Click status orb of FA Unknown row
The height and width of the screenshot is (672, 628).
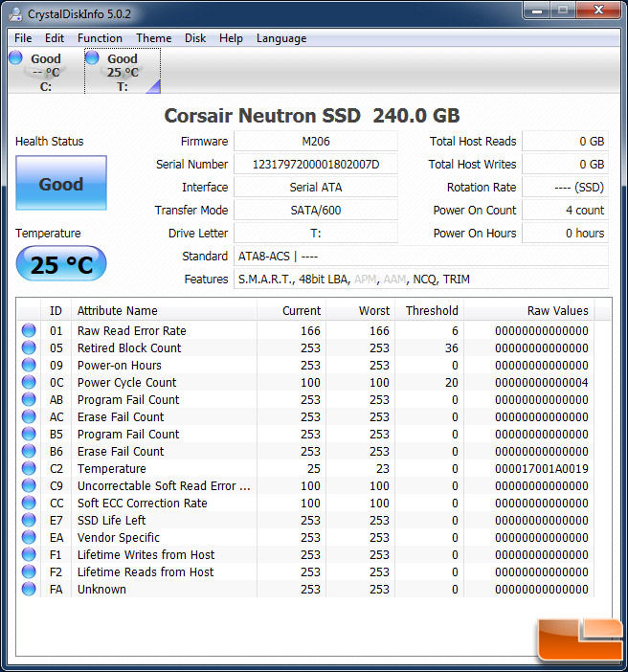coord(29,589)
